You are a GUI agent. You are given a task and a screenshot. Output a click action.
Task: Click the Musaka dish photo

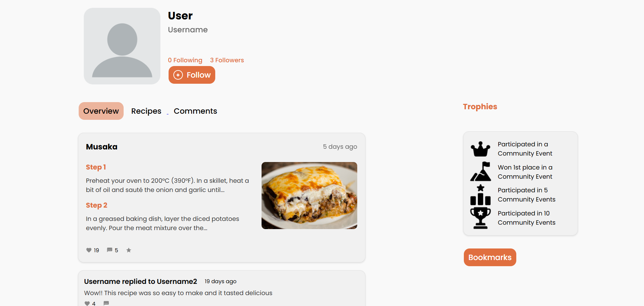pos(309,195)
